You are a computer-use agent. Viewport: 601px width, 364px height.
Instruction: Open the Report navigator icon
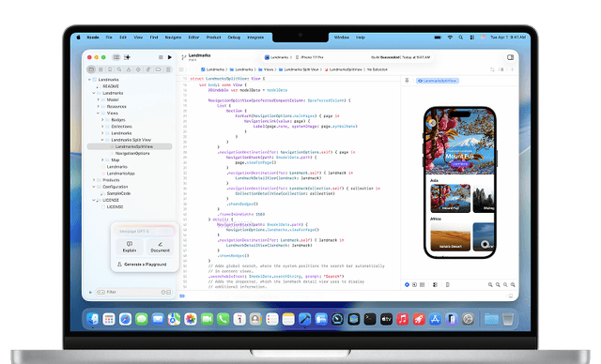[x=168, y=69]
